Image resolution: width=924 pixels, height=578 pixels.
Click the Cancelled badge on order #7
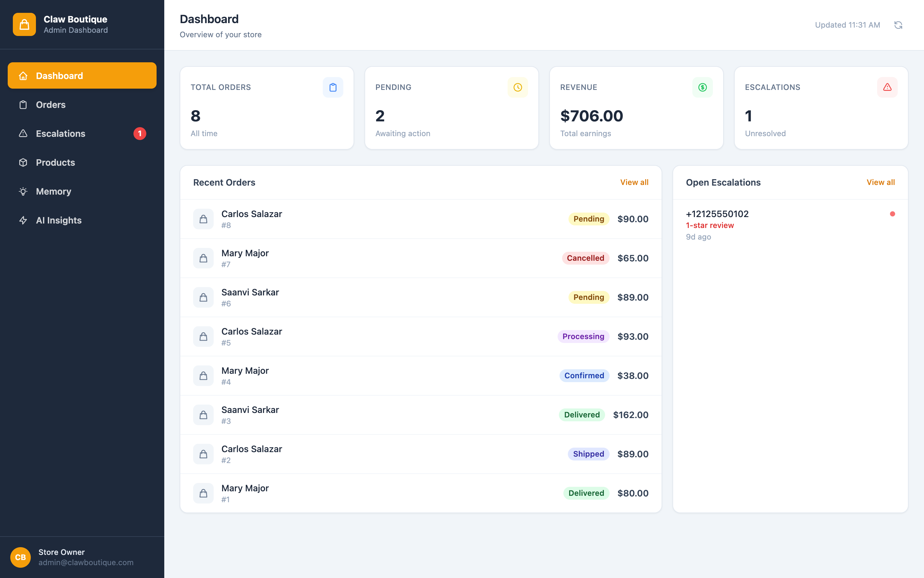(585, 258)
